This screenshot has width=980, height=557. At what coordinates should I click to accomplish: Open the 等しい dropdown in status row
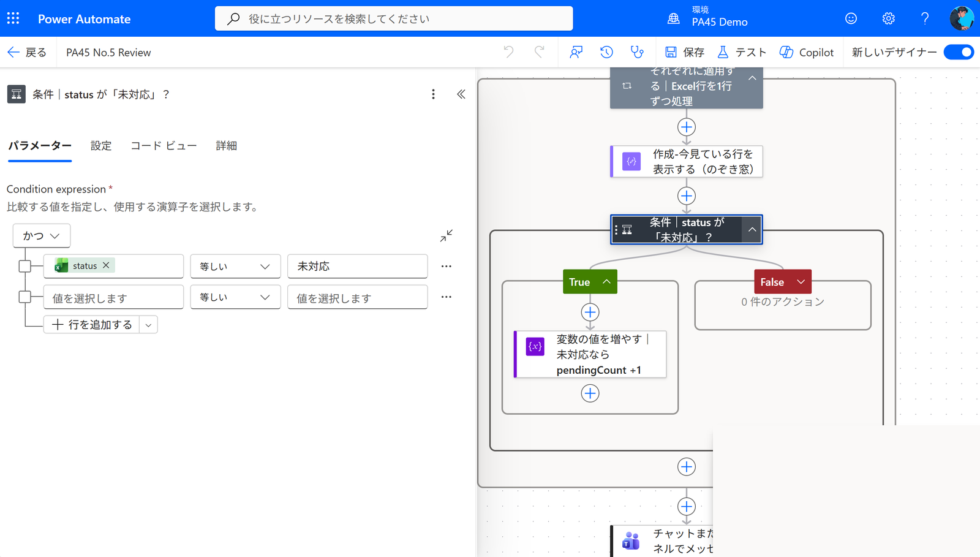click(235, 266)
